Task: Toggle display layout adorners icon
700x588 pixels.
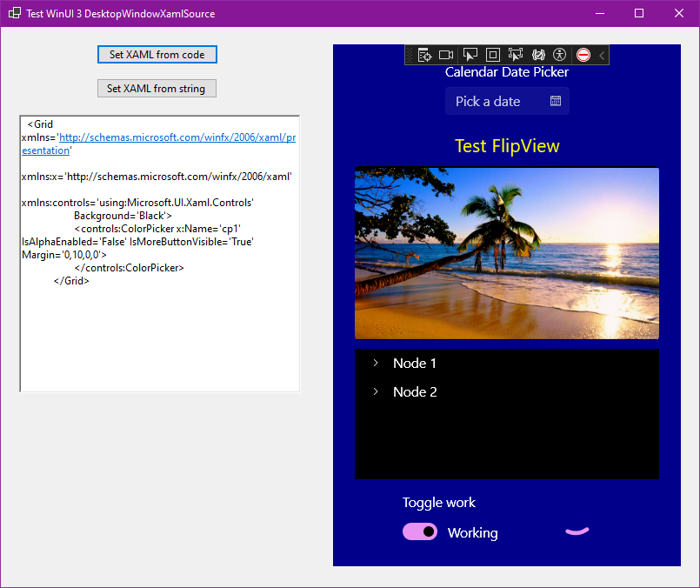Action: pos(492,54)
